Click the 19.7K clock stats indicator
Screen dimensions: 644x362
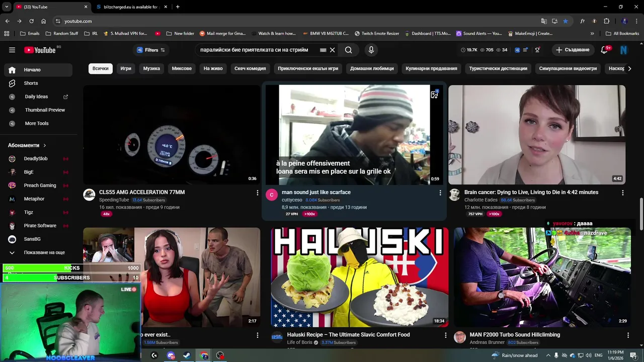(469, 50)
